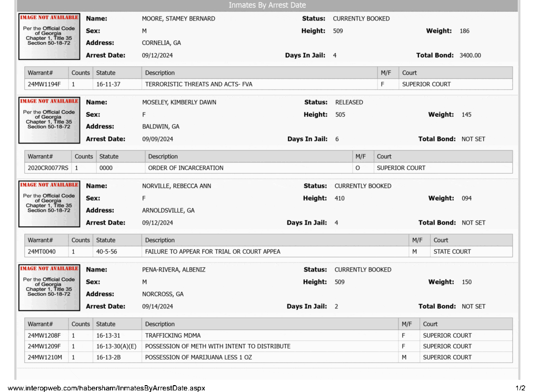The height and width of the screenshot is (392, 539).
Task: Click Kimberly Dawn Moseley's image placeholder
Action: pos(49,120)
